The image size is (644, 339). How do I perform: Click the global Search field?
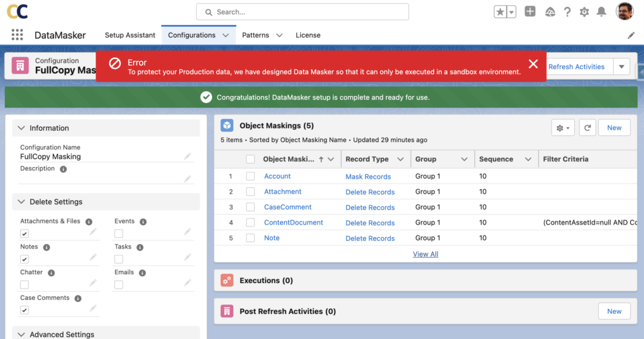click(x=302, y=12)
